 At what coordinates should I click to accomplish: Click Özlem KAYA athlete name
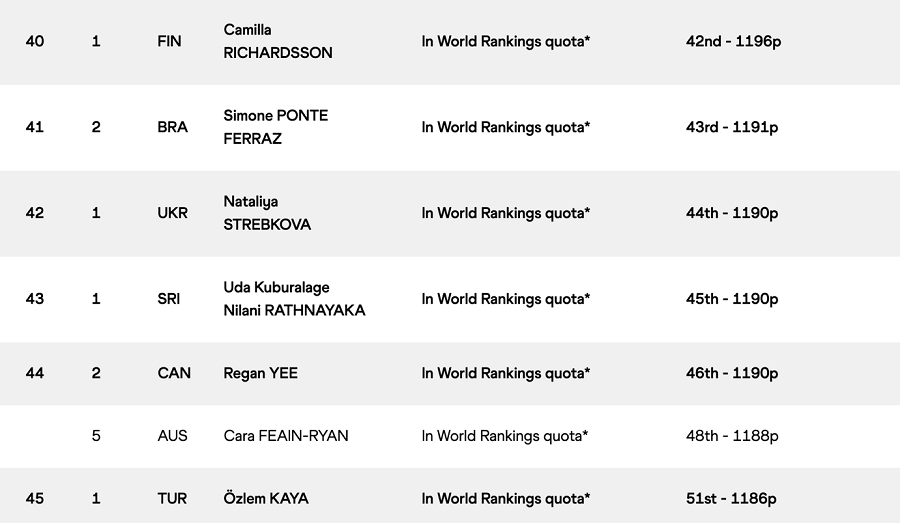tap(266, 498)
